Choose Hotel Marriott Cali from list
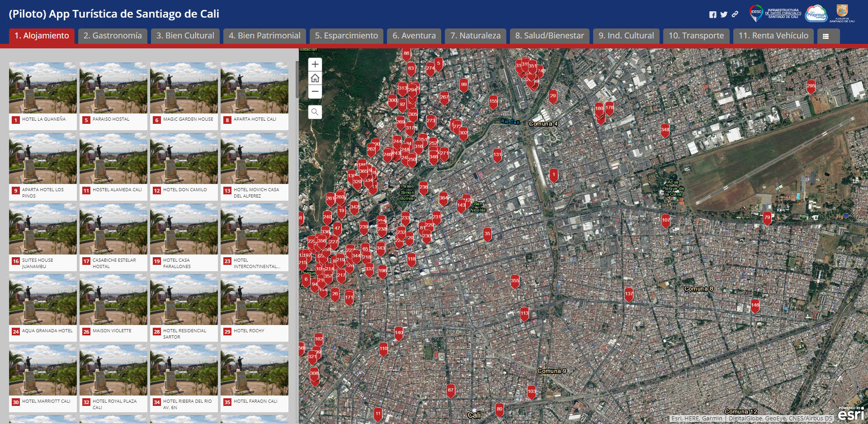Viewport: 868px width, 424px height. click(43, 377)
